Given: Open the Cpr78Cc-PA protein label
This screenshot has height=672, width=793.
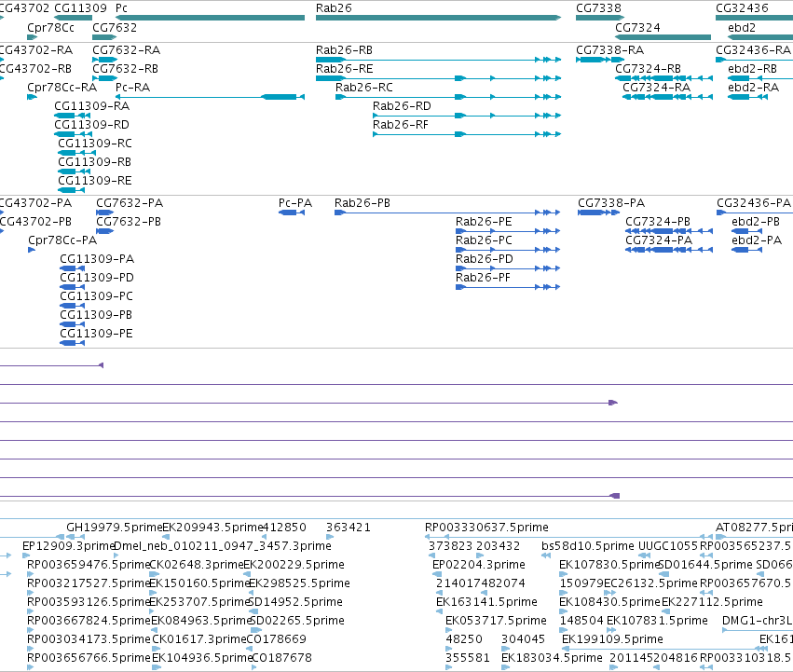Looking at the screenshot, I should 62,240.
